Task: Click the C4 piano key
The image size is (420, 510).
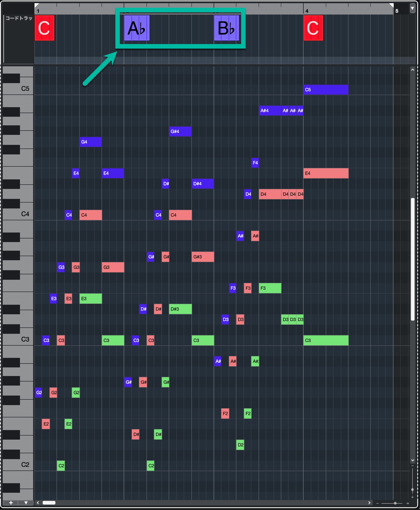Action: pos(18,214)
